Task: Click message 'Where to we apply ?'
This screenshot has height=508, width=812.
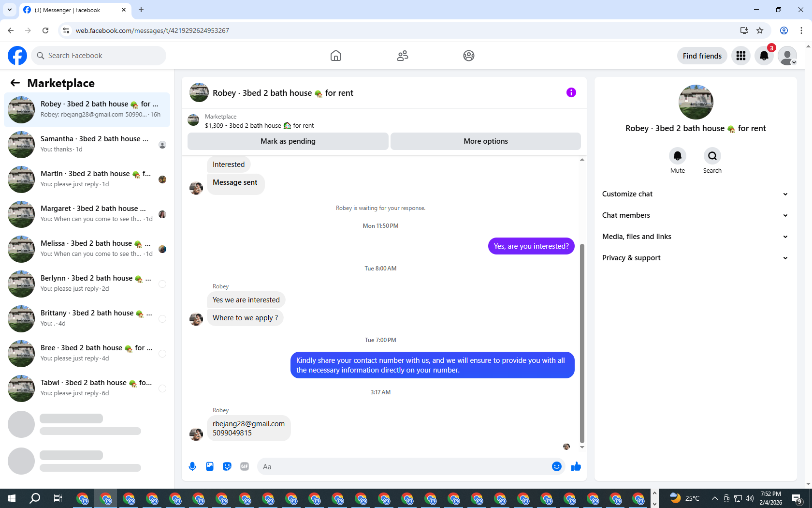Action: tap(245, 318)
